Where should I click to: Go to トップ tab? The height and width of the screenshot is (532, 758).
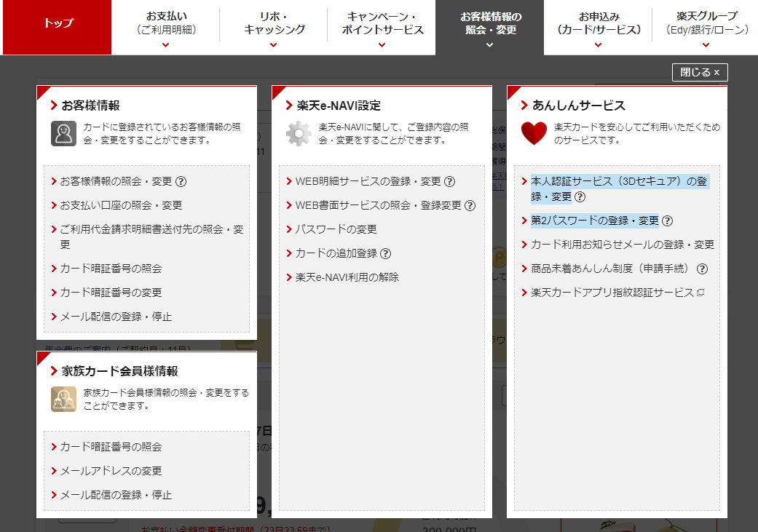coord(57,27)
